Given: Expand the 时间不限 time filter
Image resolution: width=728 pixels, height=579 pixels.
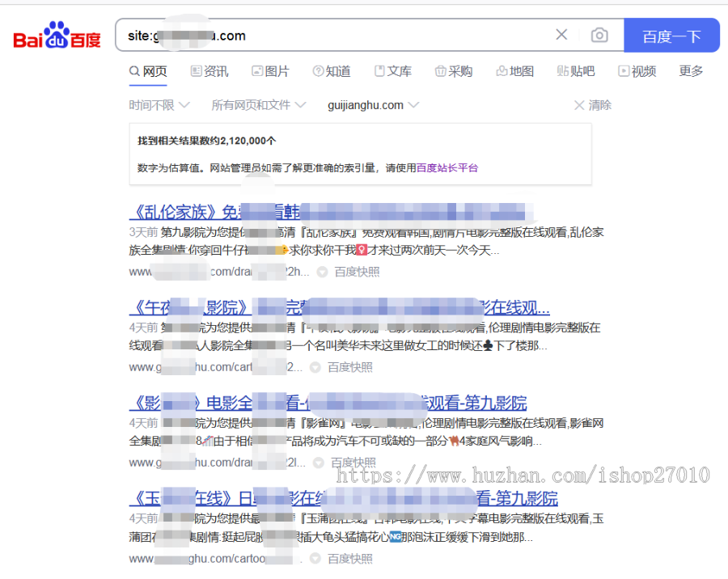Looking at the screenshot, I should point(159,105).
